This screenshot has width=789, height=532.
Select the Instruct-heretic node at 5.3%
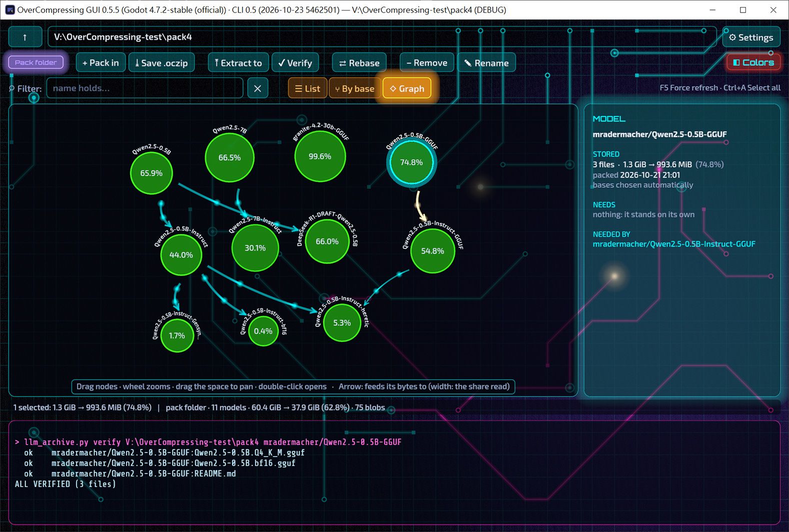(x=342, y=323)
